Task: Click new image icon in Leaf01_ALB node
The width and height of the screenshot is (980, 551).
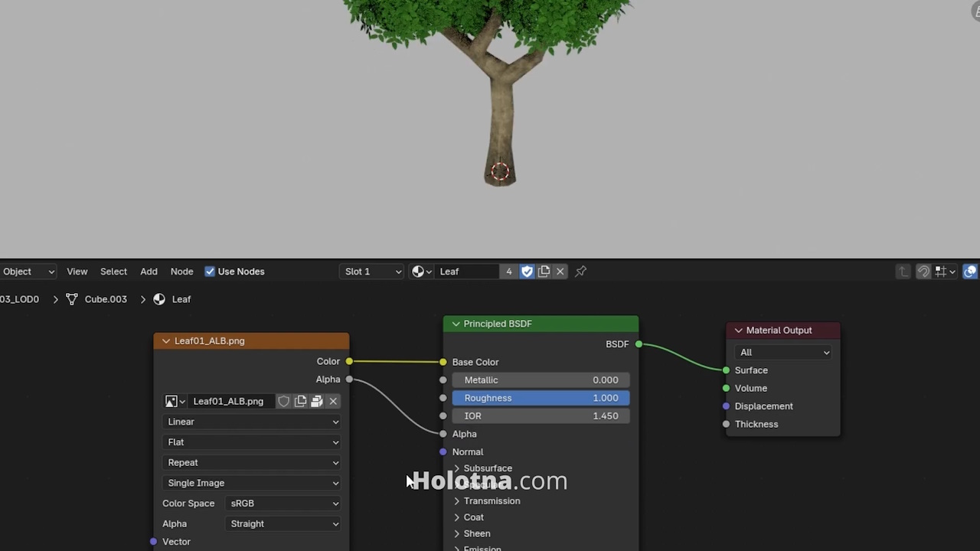Action: [x=300, y=401]
